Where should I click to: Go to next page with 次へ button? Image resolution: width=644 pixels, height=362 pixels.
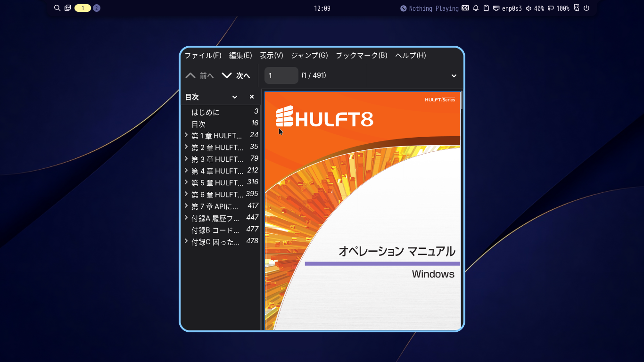click(x=236, y=75)
